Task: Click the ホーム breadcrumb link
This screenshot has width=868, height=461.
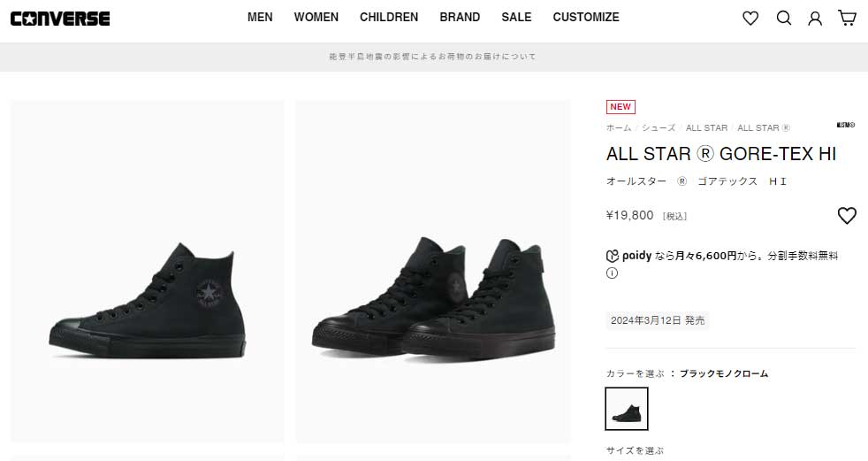Action: coord(619,127)
